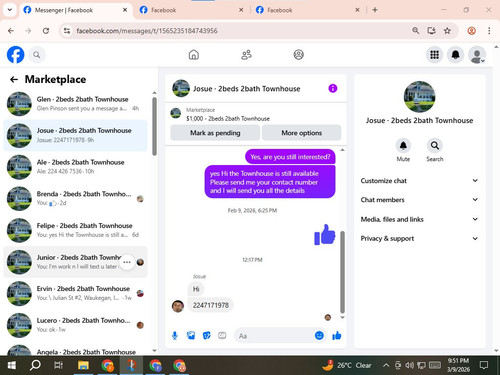The width and height of the screenshot is (500, 375).
Task: Record a voice clip with microphone icon
Action: pyautogui.click(x=175, y=335)
